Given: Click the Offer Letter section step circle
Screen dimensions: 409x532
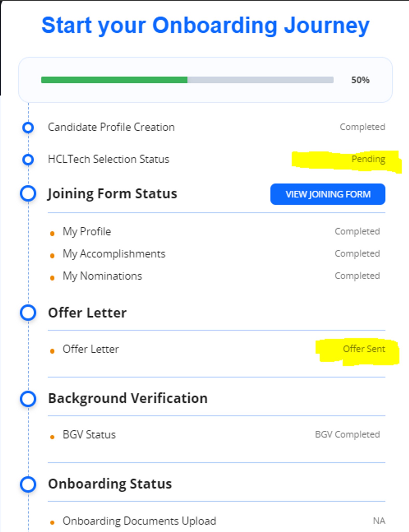Looking at the screenshot, I should point(28,312).
